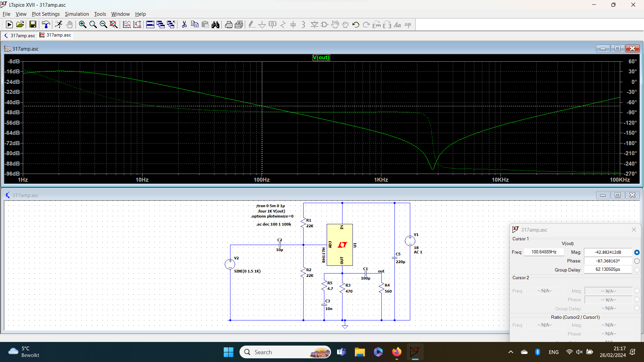This screenshot has width=644, height=362.
Task: Click the Cut scissors icon
Action: [184, 24]
